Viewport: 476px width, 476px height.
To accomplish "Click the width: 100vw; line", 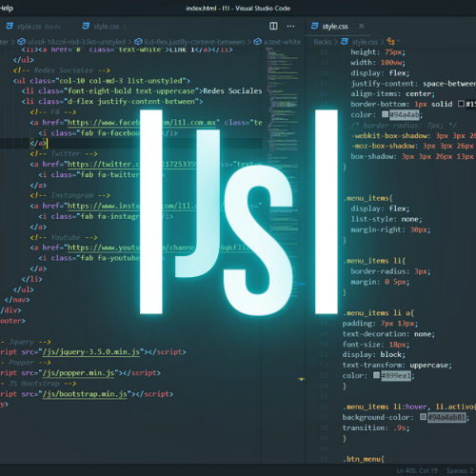I will click(x=378, y=62).
